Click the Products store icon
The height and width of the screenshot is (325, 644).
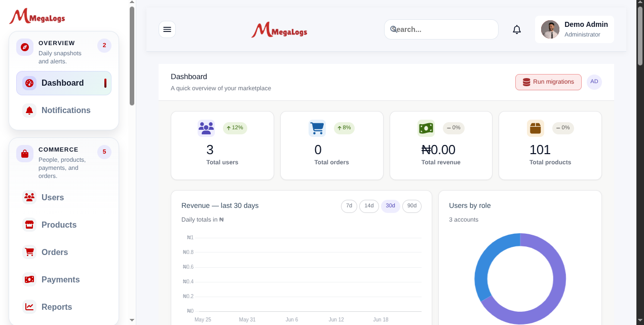[29, 225]
